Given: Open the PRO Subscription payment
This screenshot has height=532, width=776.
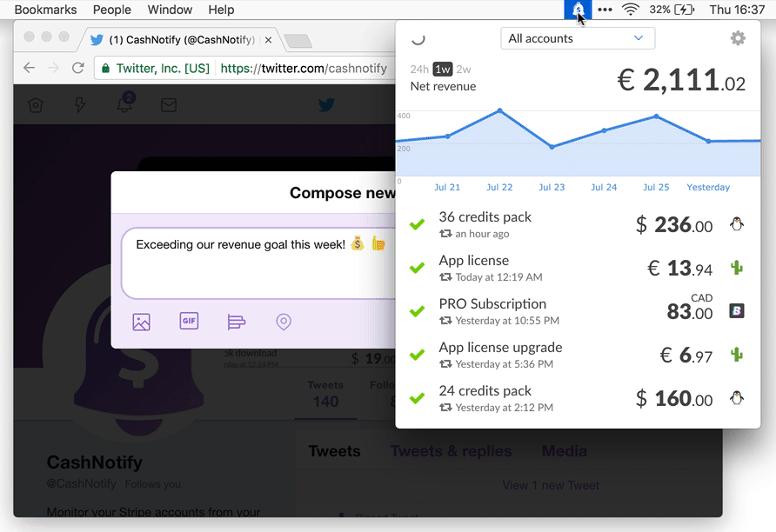Looking at the screenshot, I should coord(578,311).
